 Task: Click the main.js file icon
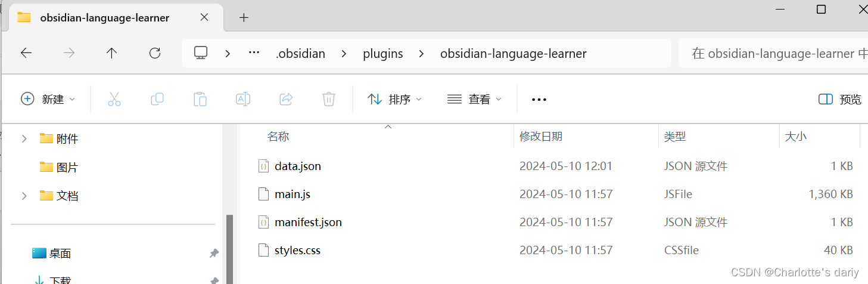(x=263, y=194)
